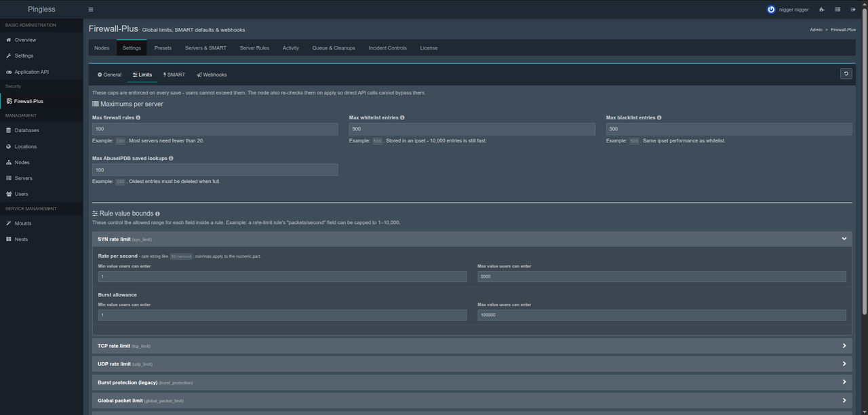Click the reset/undo icon button above limits

(846, 74)
